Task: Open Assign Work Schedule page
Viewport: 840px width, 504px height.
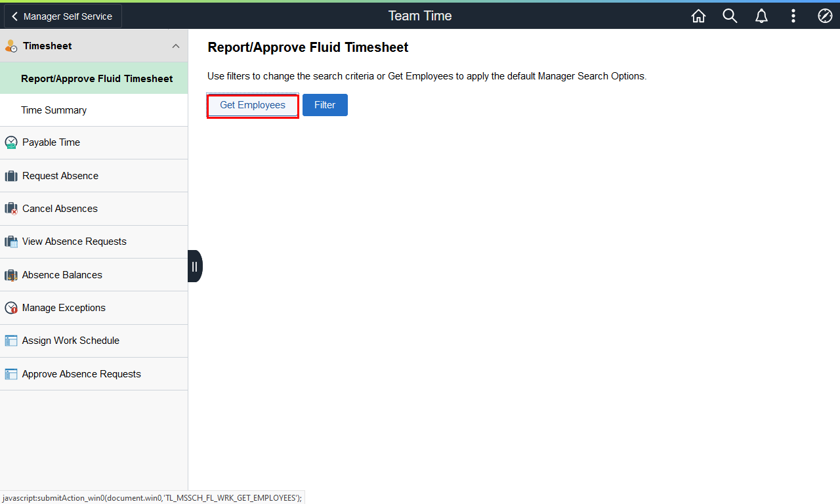Action: click(94, 341)
